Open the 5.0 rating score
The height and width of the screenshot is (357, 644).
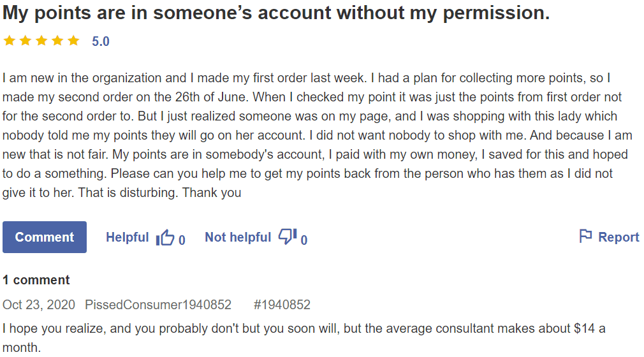pyautogui.click(x=101, y=41)
